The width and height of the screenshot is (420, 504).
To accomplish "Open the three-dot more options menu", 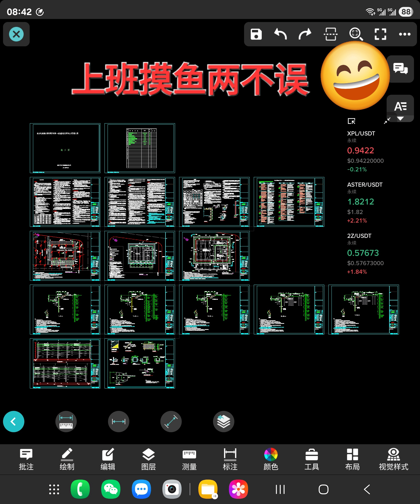I will 405,34.
